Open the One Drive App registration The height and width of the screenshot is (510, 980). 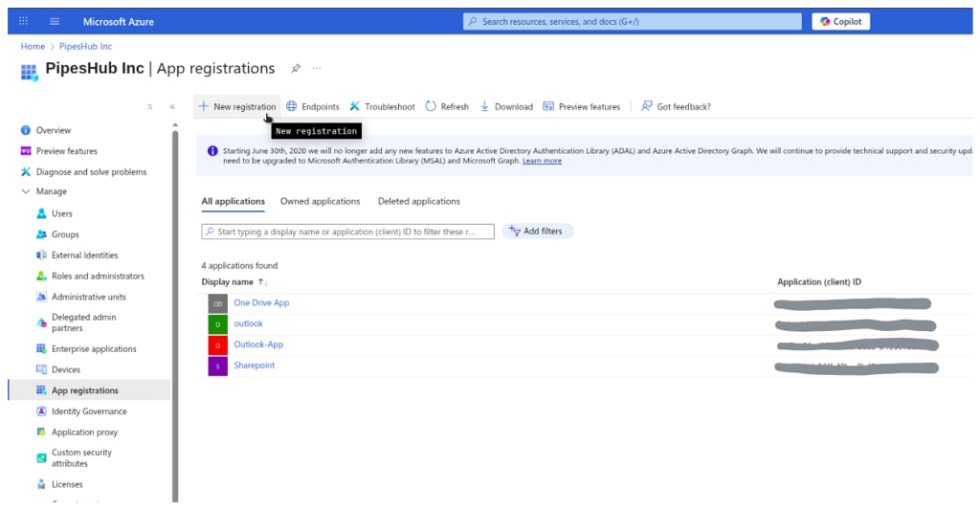click(x=261, y=303)
